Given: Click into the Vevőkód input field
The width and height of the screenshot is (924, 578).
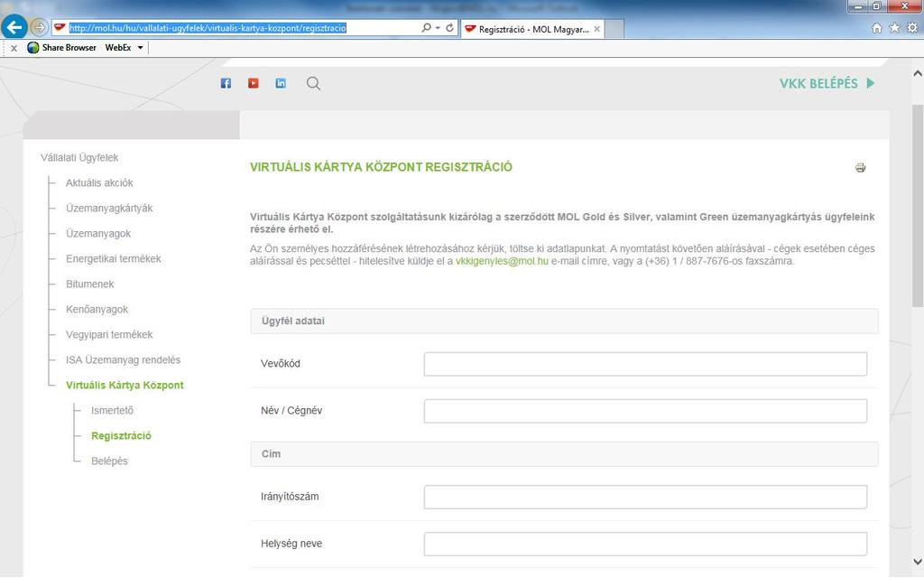Looking at the screenshot, I should pos(645,364).
